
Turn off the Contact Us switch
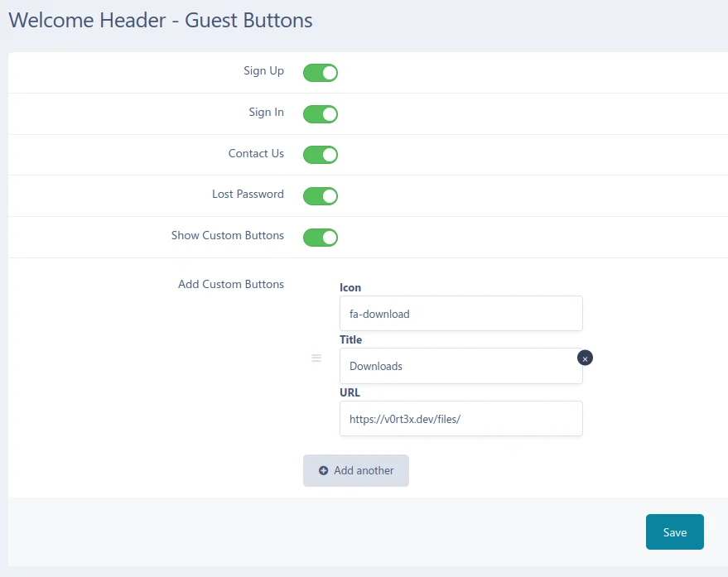point(321,155)
